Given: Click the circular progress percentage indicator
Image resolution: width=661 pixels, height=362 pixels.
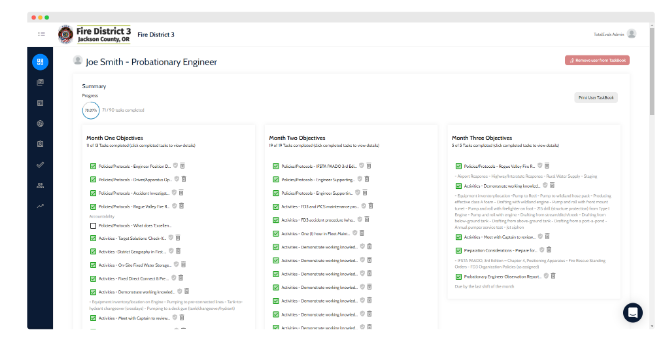Looking at the screenshot, I should point(91,110).
